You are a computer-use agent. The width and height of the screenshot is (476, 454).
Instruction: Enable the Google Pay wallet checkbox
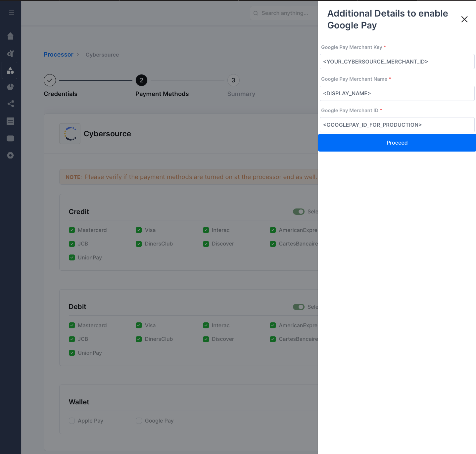click(x=139, y=421)
